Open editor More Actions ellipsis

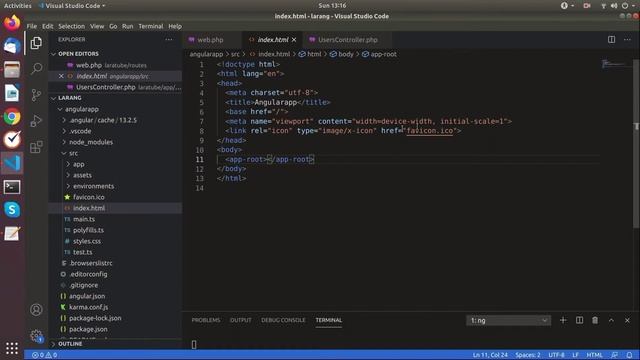pyautogui.click(x=627, y=40)
